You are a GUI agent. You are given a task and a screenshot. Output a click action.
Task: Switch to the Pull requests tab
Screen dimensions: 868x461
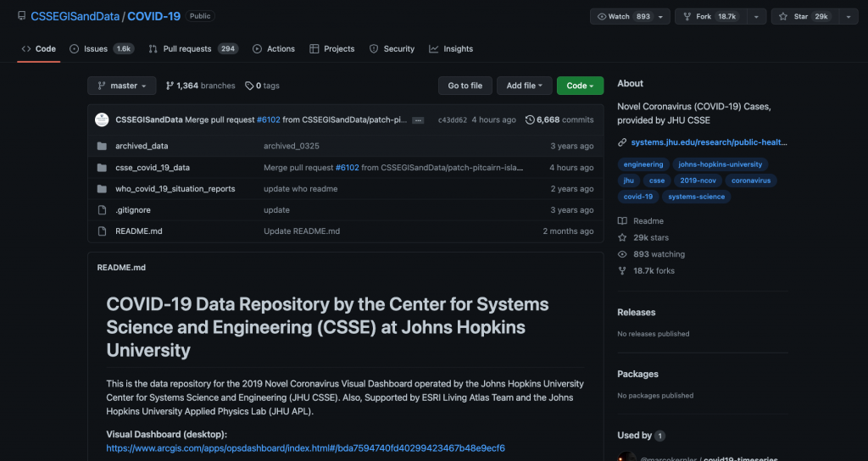[193, 48]
